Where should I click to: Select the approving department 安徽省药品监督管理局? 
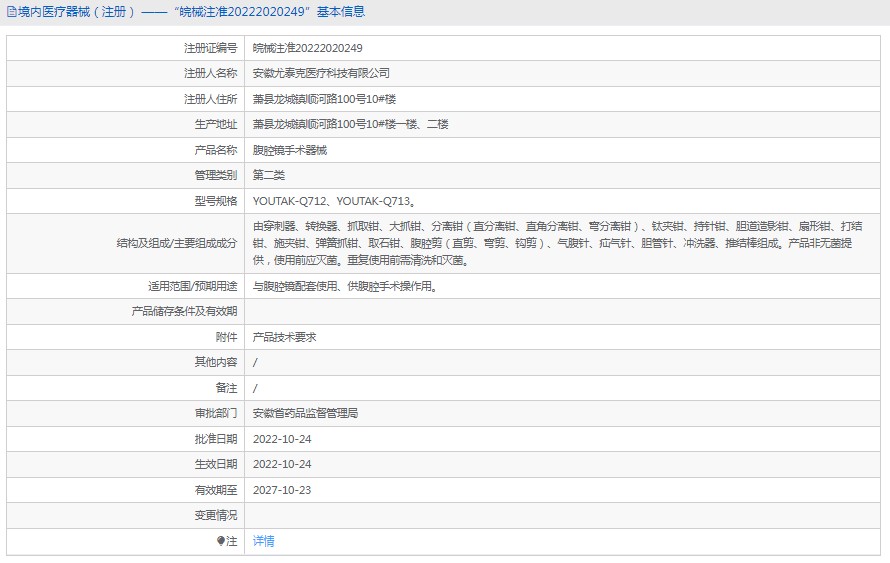305,413
